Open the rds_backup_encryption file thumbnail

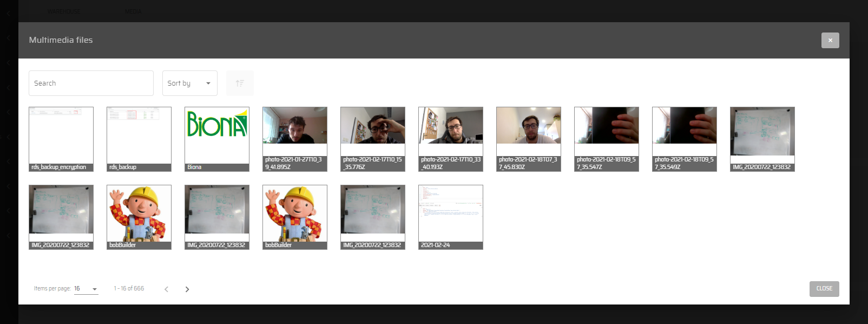pyautogui.click(x=61, y=139)
